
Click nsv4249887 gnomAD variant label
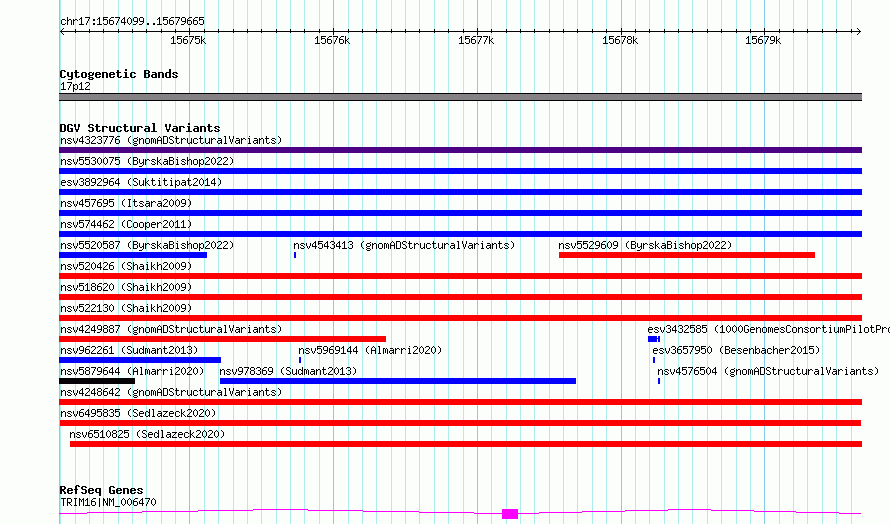171,329
